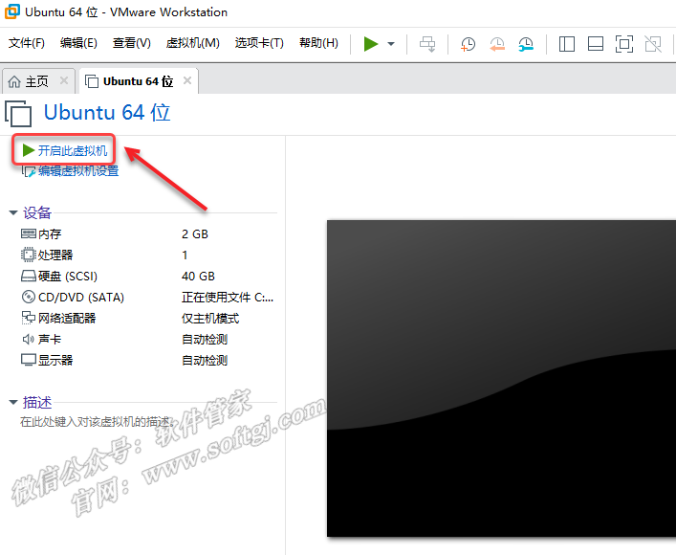Select the 显示器 device row
The height and width of the screenshot is (555, 676).
tap(147, 360)
